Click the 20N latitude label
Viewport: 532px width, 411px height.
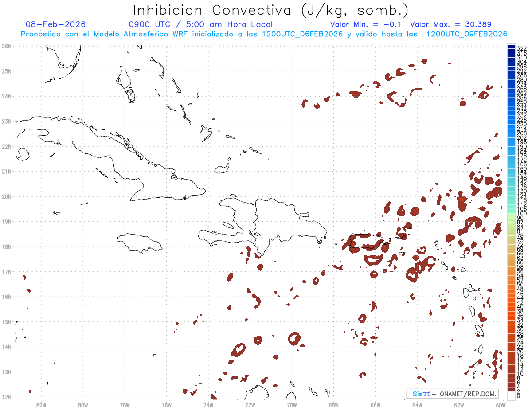click(x=6, y=196)
